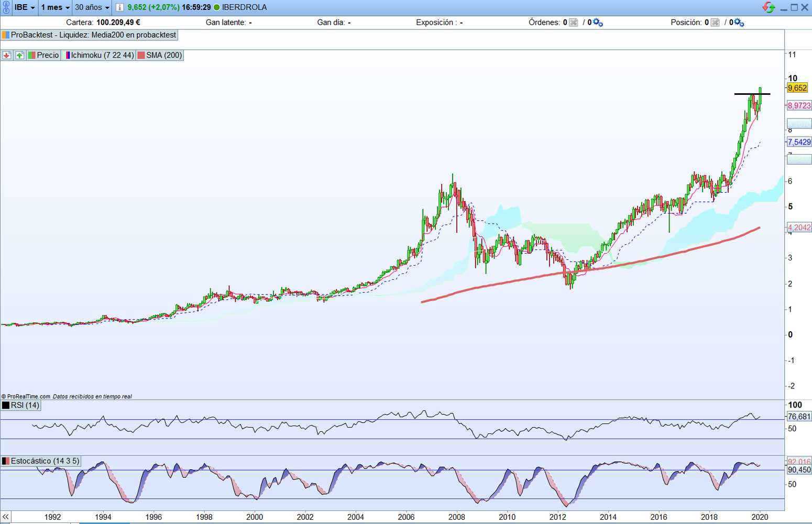Open the Posición gear settings icon

(739, 23)
